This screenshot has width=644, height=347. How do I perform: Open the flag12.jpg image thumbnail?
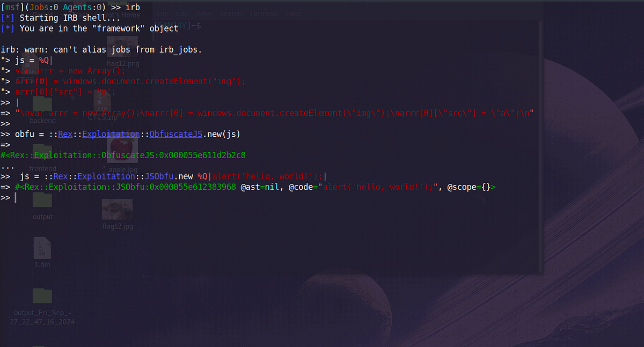(x=117, y=209)
